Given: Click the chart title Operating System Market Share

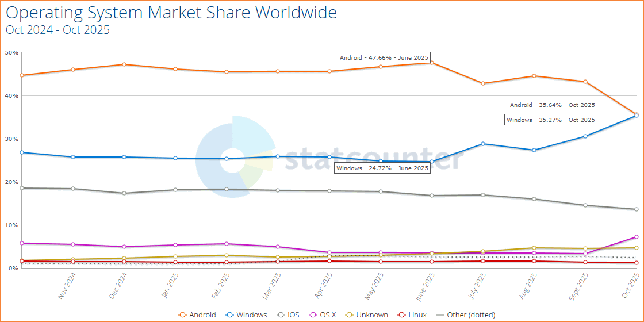Looking at the screenshot, I should click(171, 12).
